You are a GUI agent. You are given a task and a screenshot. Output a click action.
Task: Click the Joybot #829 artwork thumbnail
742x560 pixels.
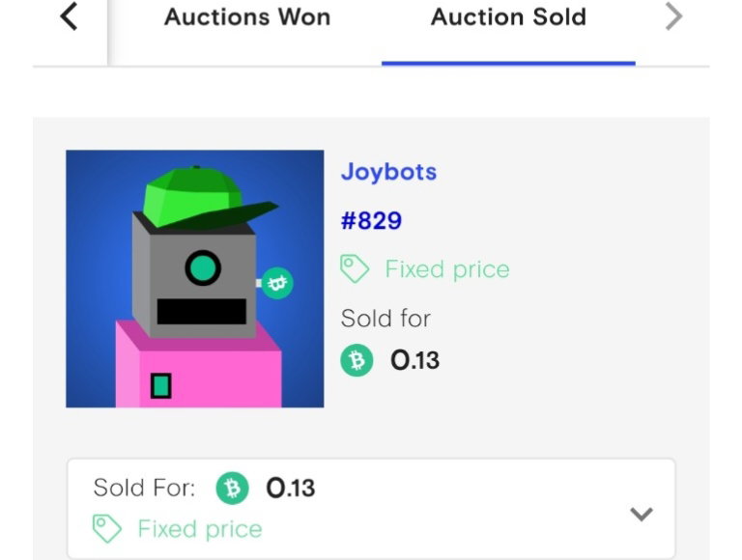(195, 279)
